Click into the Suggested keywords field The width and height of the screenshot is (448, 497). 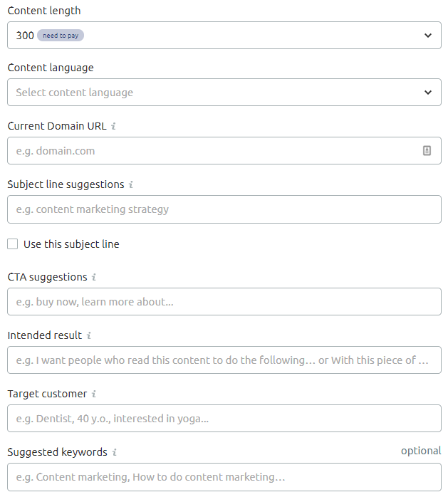point(224,477)
